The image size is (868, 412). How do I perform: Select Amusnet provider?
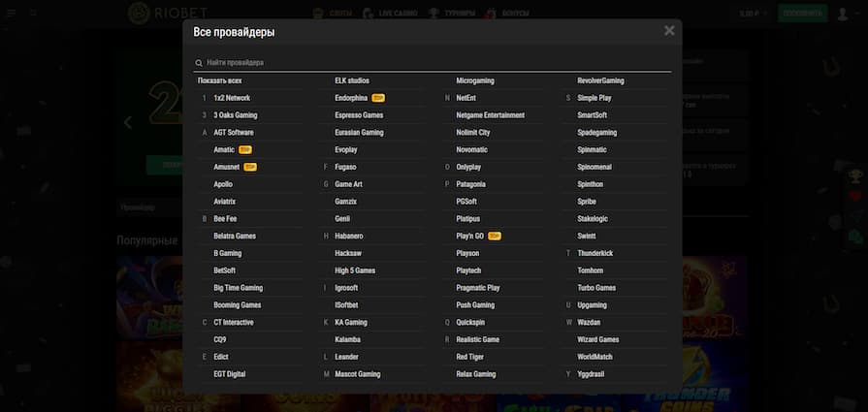226,167
